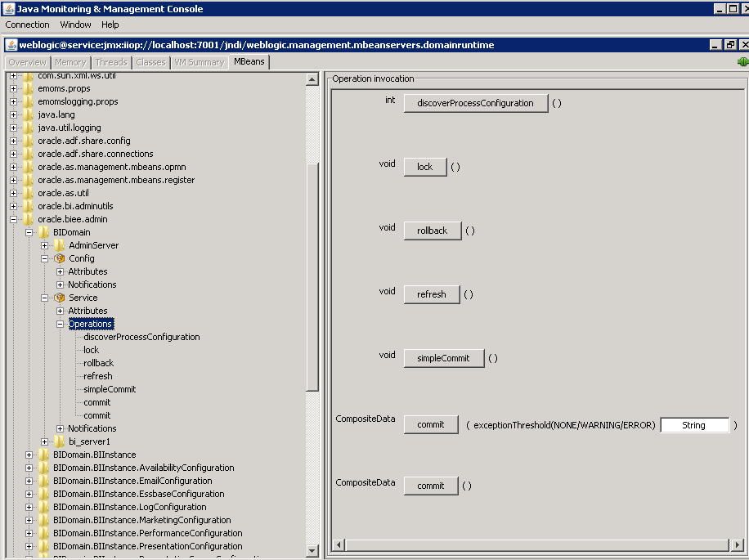Select discoverProcessConfiguration in the MBean tree

tap(142, 337)
